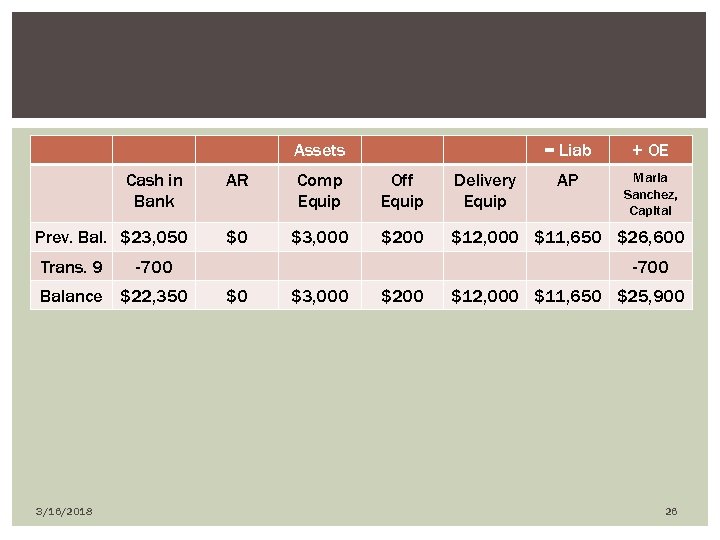The height and width of the screenshot is (540, 720).
Task: Select the $22,350 balance value
Action: pos(153,296)
